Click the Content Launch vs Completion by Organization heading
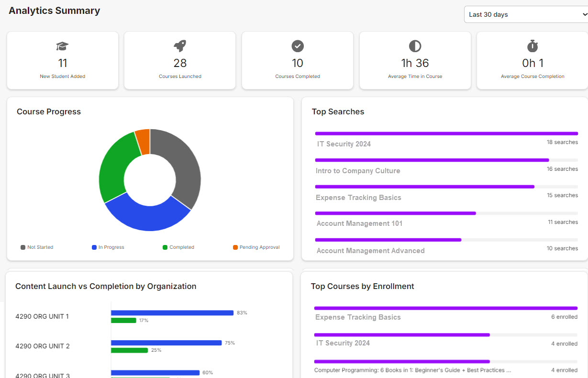Image resolution: width=588 pixels, height=378 pixels. [106, 287]
